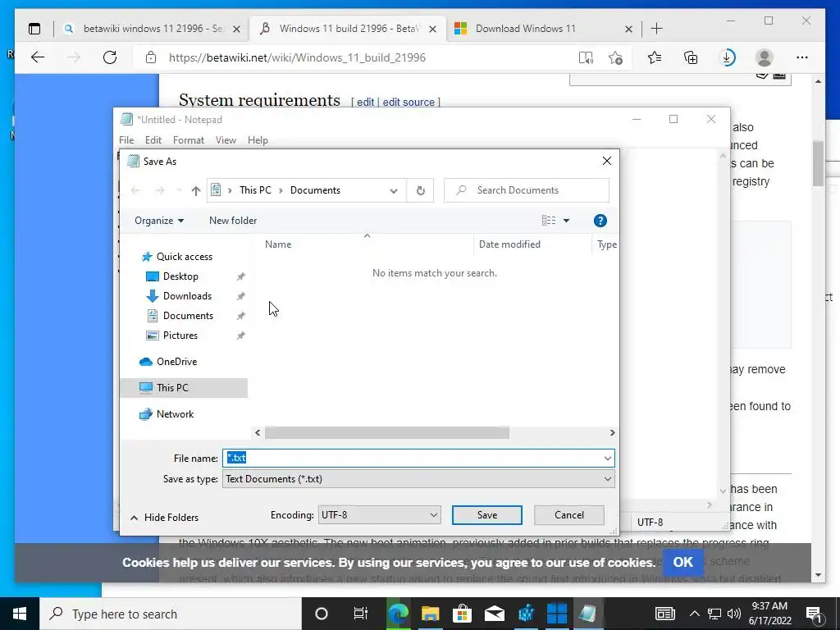Open File Explorer from taskbar
The width and height of the screenshot is (840, 630).
tap(430, 614)
